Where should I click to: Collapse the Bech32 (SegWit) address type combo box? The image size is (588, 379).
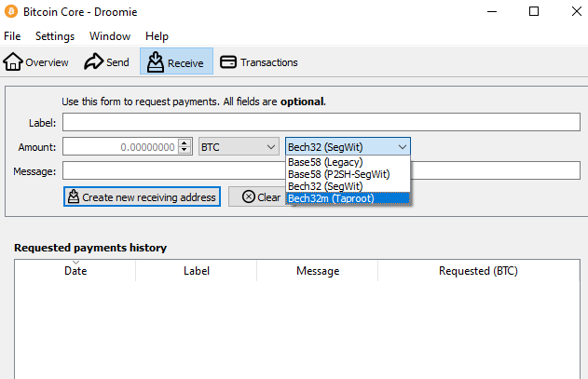pos(348,146)
